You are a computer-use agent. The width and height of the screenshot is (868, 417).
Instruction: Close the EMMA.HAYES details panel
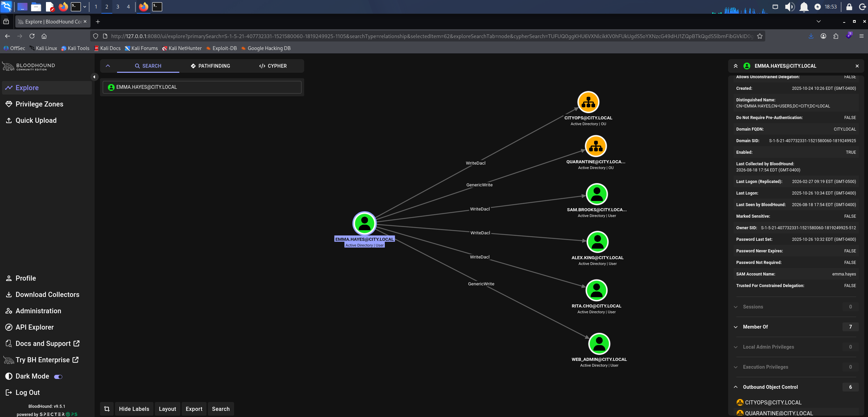click(857, 66)
